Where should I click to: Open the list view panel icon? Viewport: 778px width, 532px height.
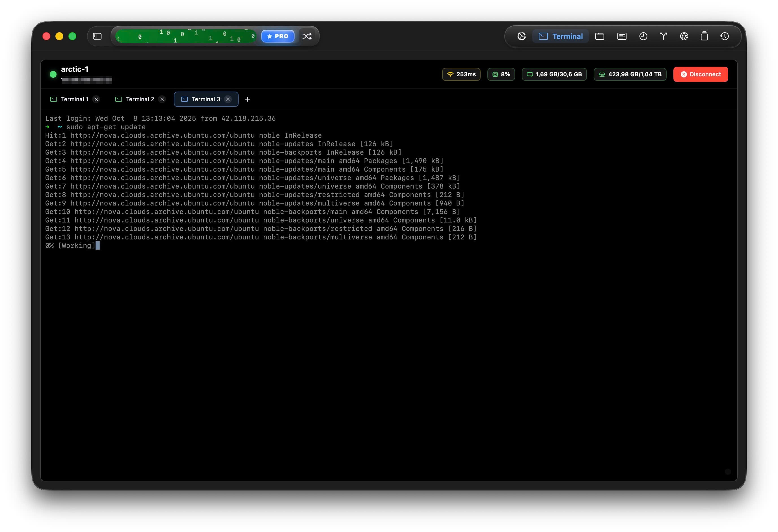tap(622, 36)
